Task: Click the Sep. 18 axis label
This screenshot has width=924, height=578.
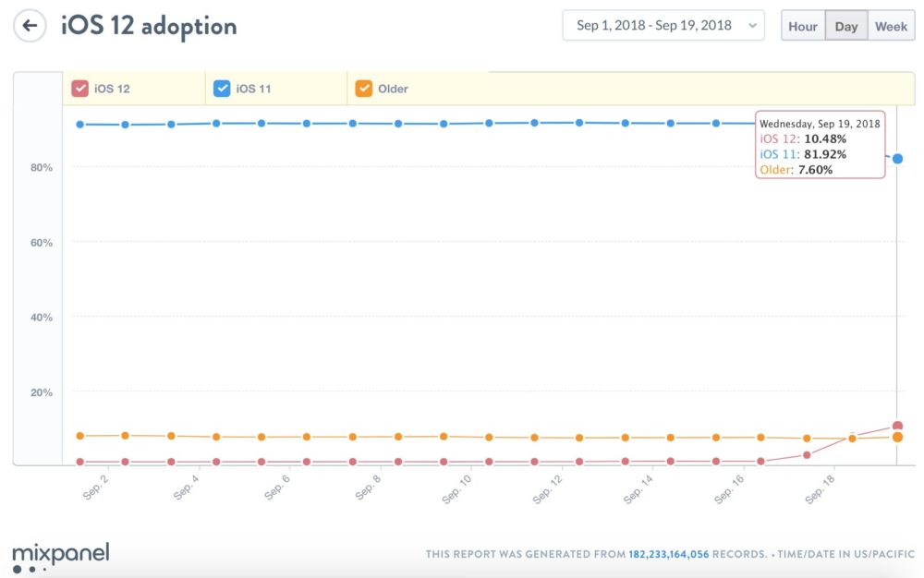Action: click(820, 489)
